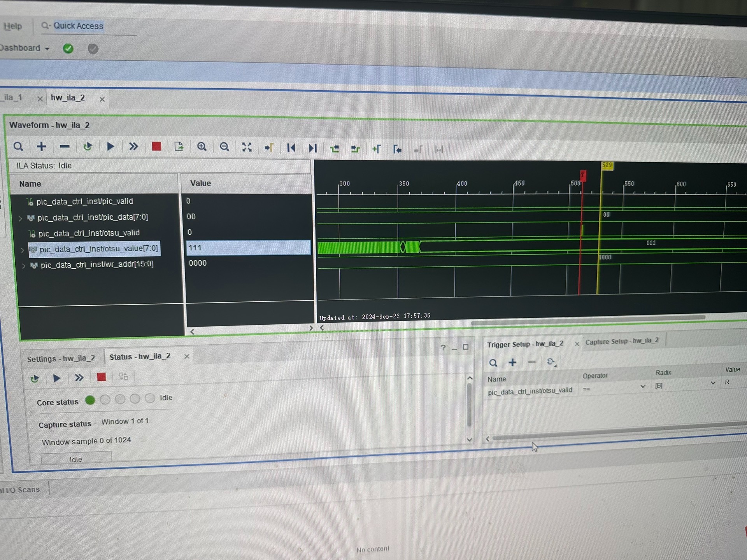This screenshot has height=560, width=747.
Task: Click the zoom fit icon
Action: pyautogui.click(x=247, y=147)
